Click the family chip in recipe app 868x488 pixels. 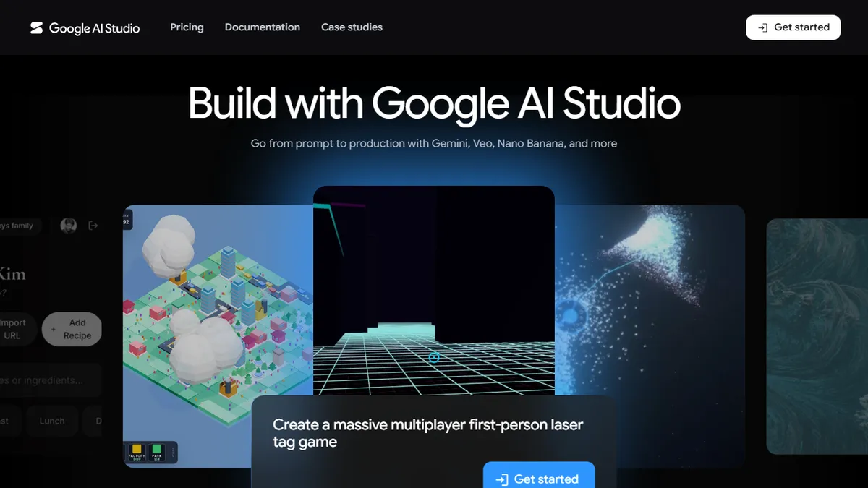[x=20, y=226]
